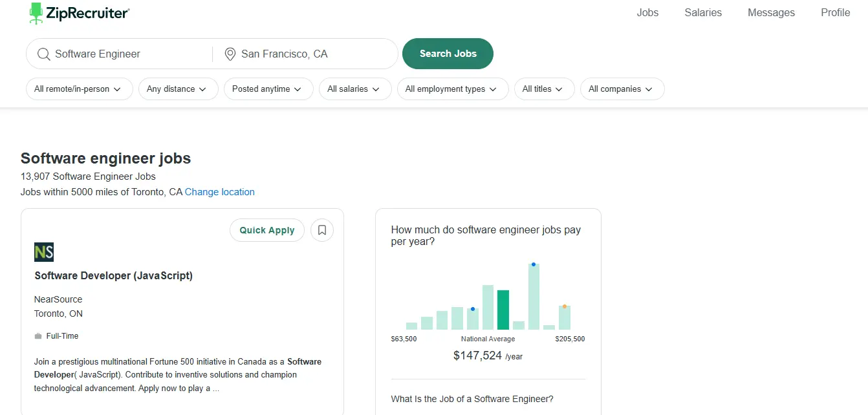
Task: Click the ellipsis ending the job description
Action: point(216,388)
